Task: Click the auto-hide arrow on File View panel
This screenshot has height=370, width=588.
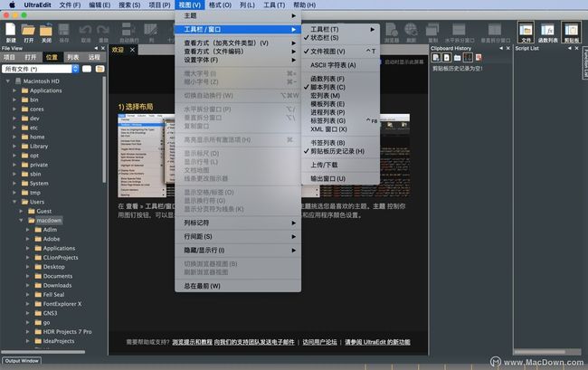Action: pyautogui.click(x=96, y=48)
